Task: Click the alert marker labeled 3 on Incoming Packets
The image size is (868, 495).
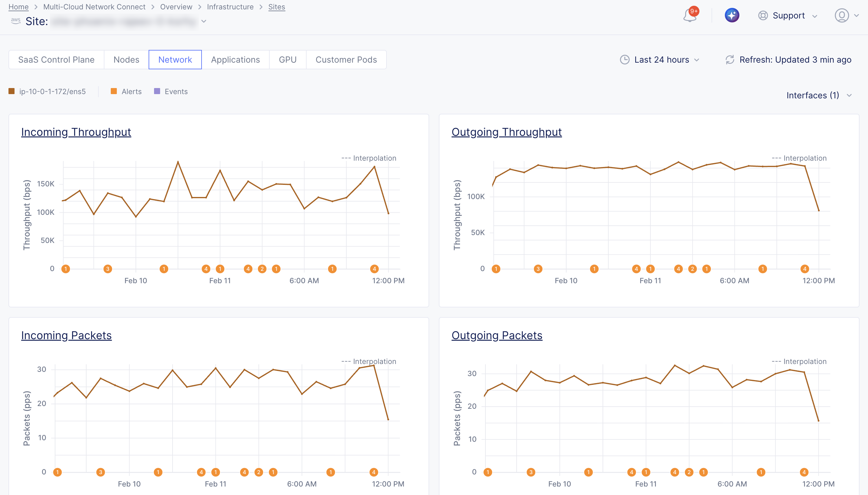Action: pos(100,472)
